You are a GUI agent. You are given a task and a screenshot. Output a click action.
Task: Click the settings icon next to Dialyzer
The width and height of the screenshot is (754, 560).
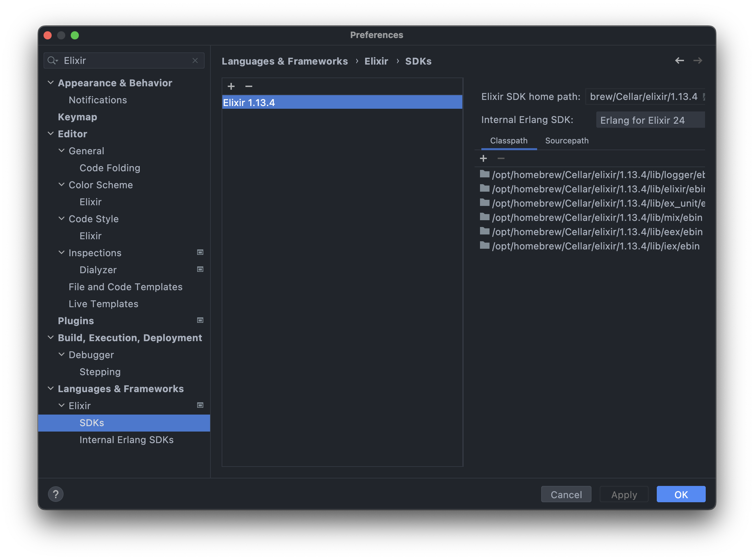pos(200,269)
